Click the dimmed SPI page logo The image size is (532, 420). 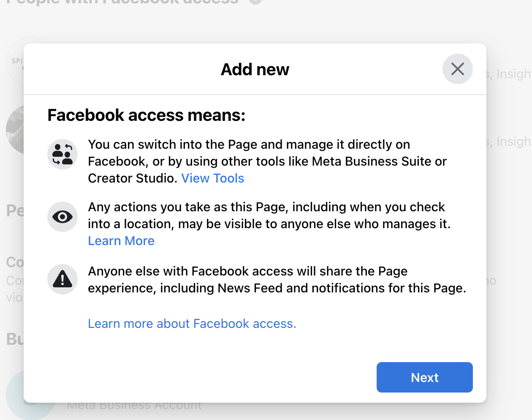coord(15,62)
